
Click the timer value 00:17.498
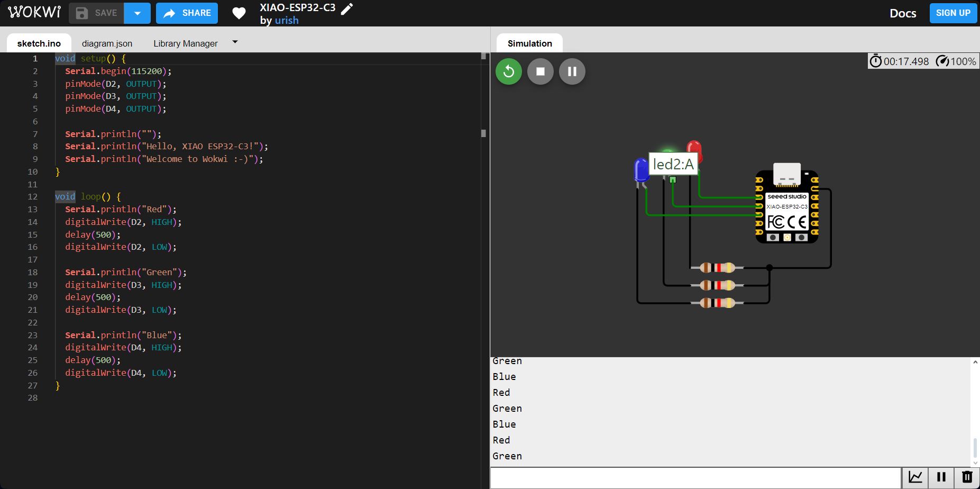(906, 61)
